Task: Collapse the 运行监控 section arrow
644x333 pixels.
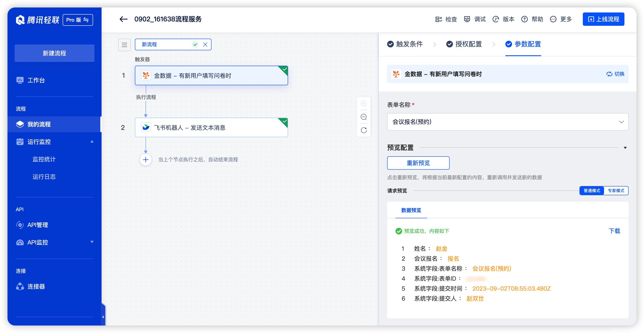Action: (x=92, y=142)
